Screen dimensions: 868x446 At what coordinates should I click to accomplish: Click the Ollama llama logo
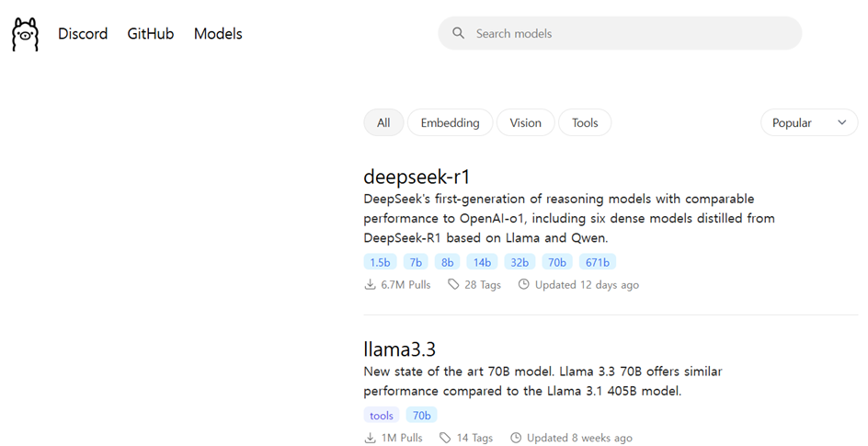[26, 34]
